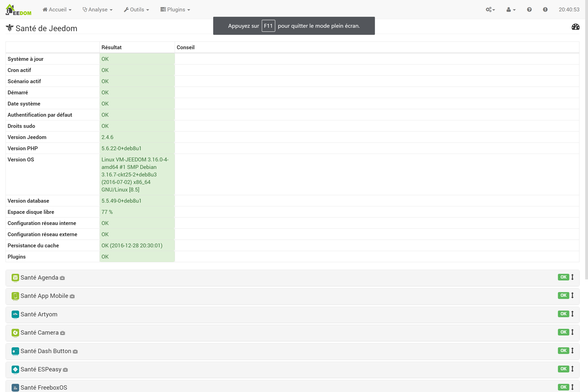Click the Santé FreeboxOS plugin icon
Viewport: 588px width, 392px height.
coord(15,387)
